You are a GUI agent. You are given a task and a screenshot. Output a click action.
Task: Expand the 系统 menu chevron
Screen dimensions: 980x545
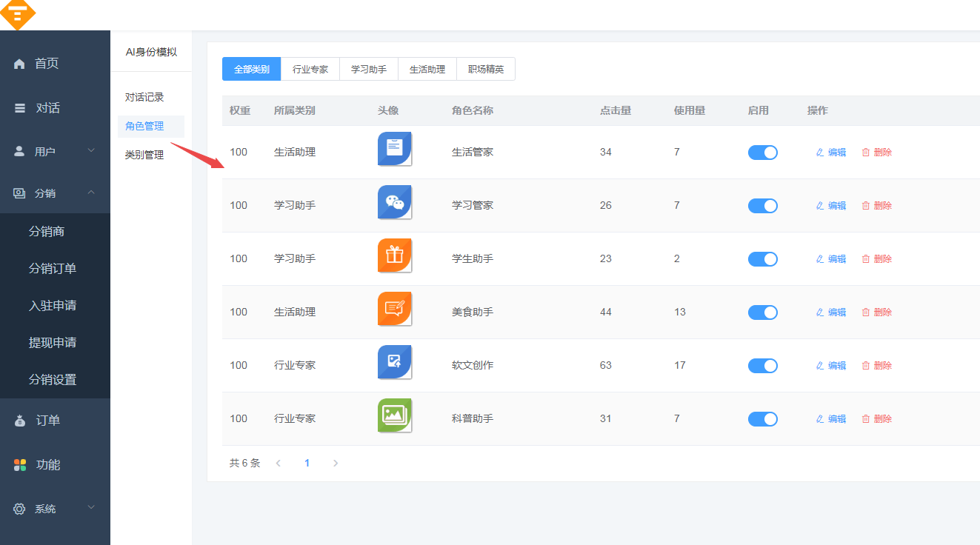point(91,508)
